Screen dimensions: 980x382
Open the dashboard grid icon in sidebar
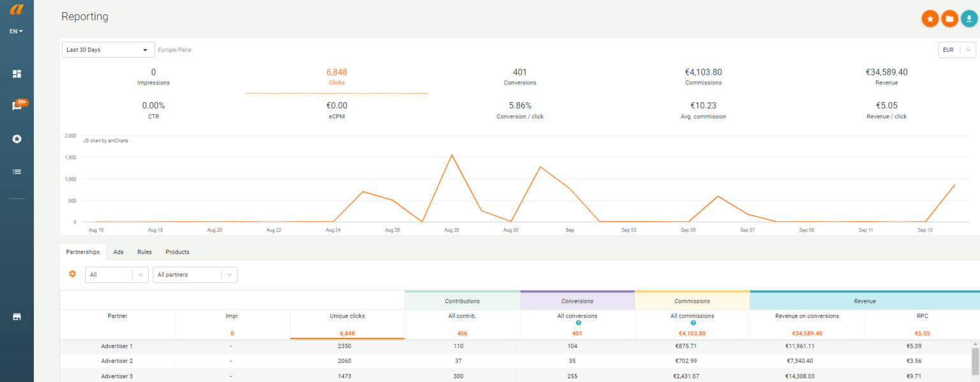point(17,73)
